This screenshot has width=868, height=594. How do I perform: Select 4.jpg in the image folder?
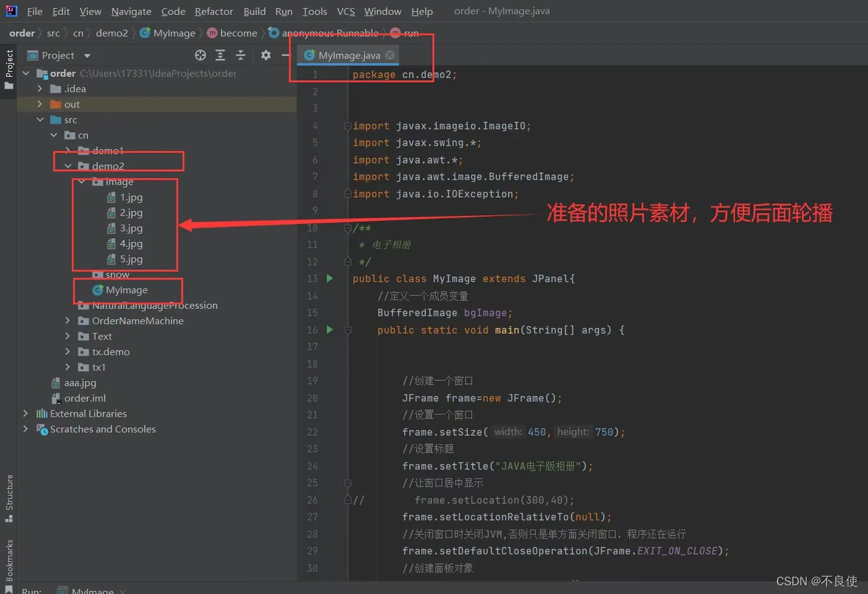point(125,244)
